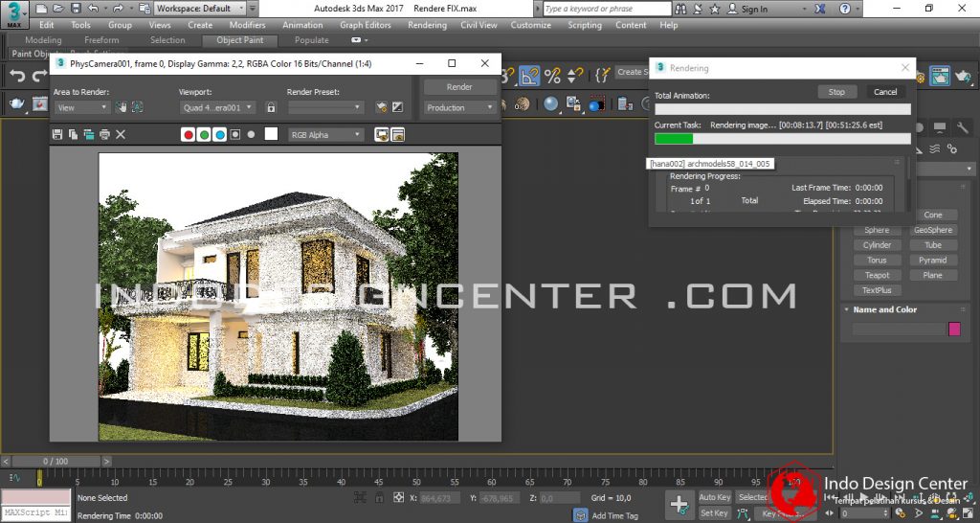Image resolution: width=980 pixels, height=523 pixels.
Task: Click the Save File floppy icon in title bar
Action: 76,9
